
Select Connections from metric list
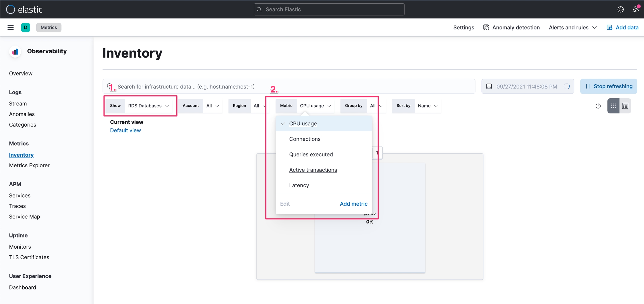tap(305, 139)
